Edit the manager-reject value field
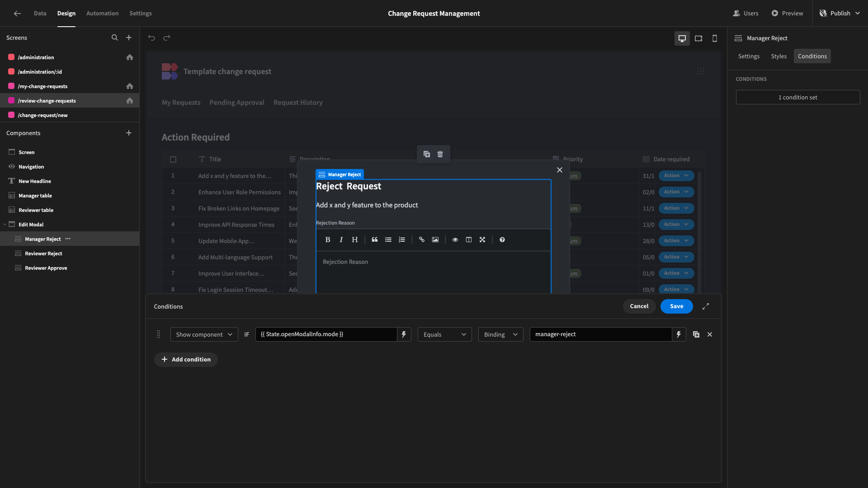Image resolution: width=868 pixels, height=488 pixels. [600, 334]
